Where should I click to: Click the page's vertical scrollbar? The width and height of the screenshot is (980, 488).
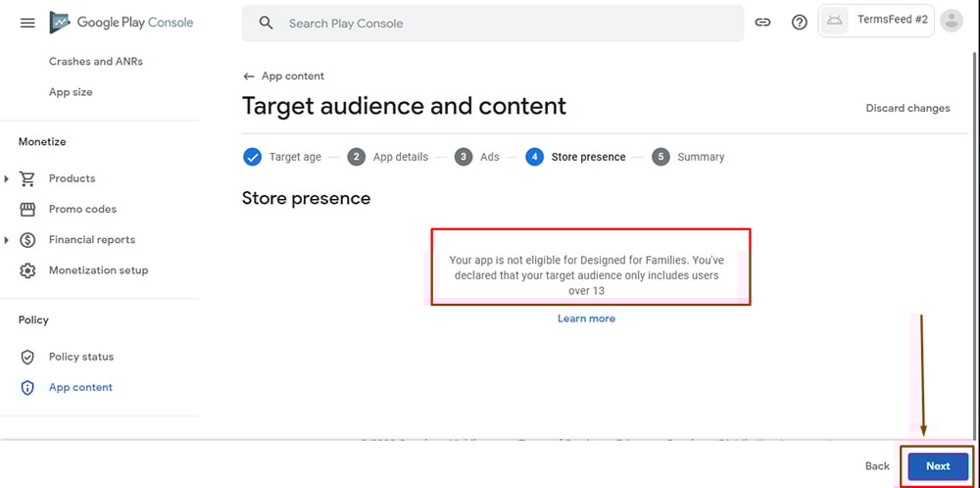[x=975, y=244]
